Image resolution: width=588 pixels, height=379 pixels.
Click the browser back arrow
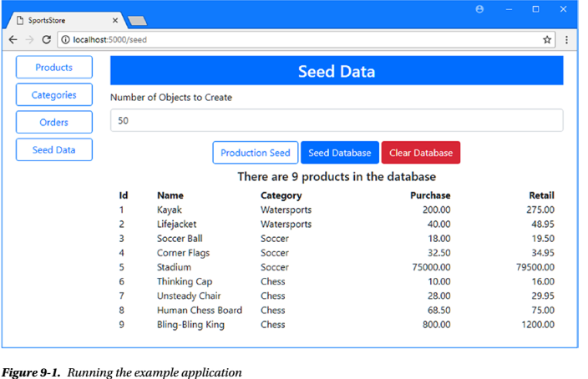pos(13,39)
